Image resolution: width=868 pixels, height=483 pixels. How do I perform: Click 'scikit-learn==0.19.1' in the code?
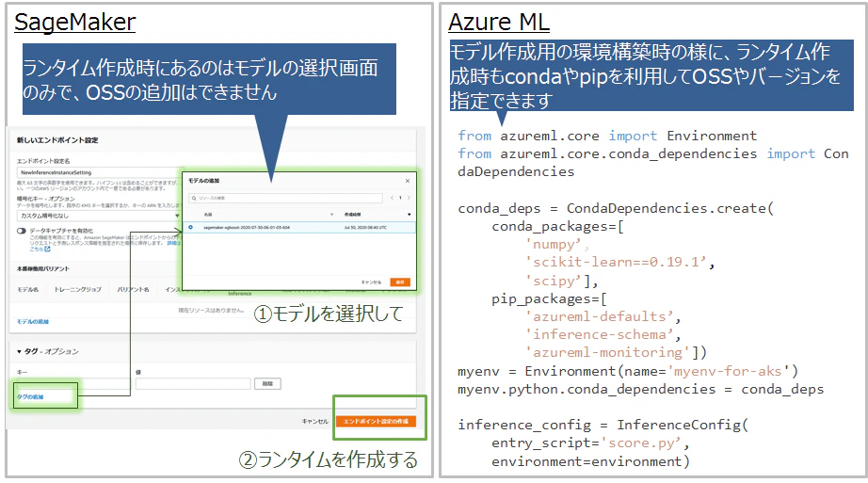pos(616,262)
